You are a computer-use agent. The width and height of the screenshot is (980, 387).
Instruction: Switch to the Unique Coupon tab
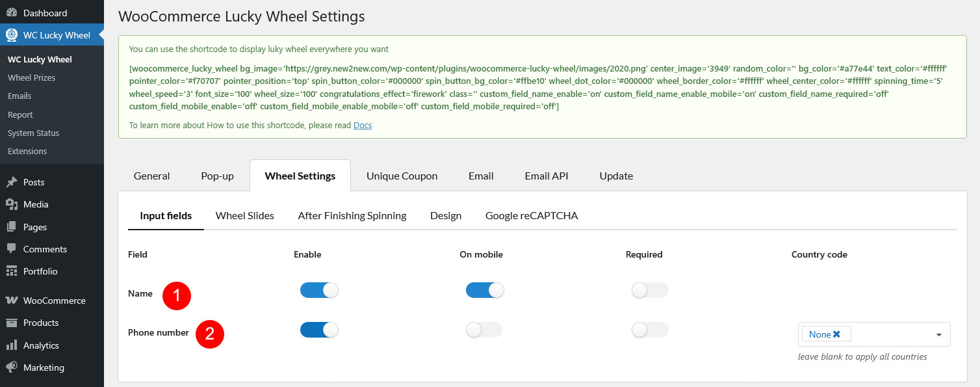[402, 176]
